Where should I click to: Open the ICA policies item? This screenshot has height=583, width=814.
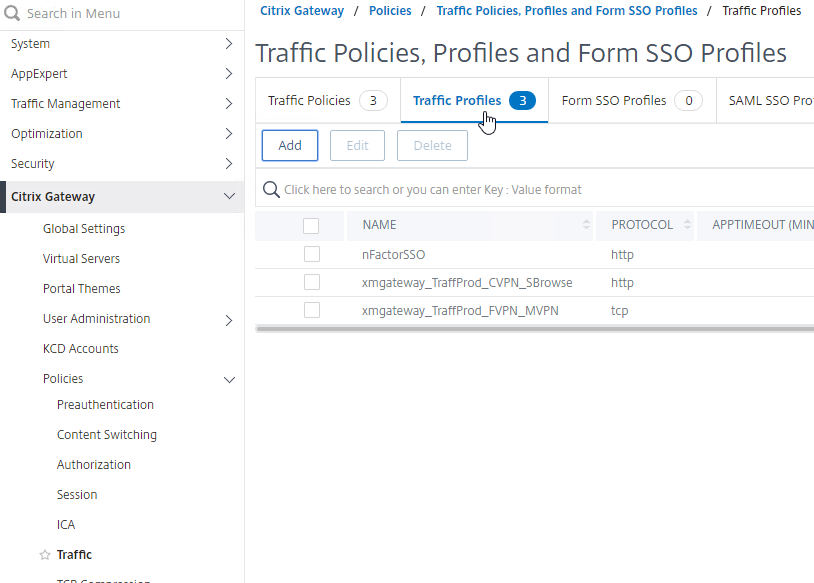66,525
